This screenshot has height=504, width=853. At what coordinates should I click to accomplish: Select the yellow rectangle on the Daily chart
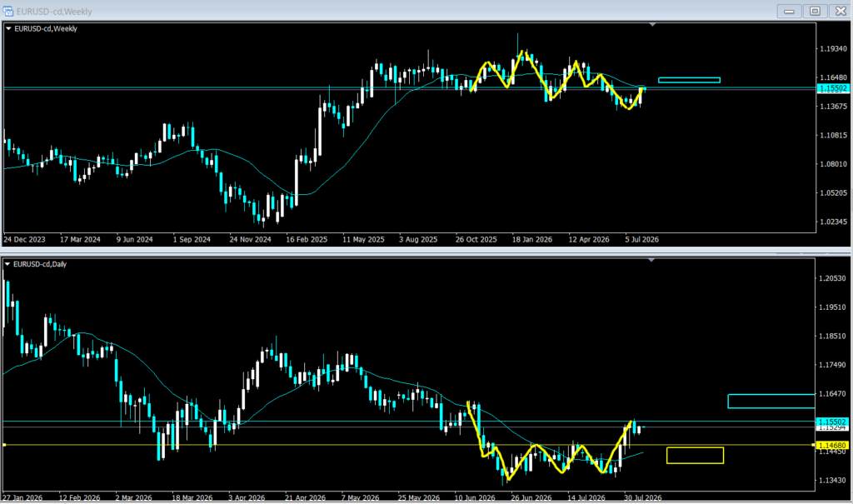695,456
